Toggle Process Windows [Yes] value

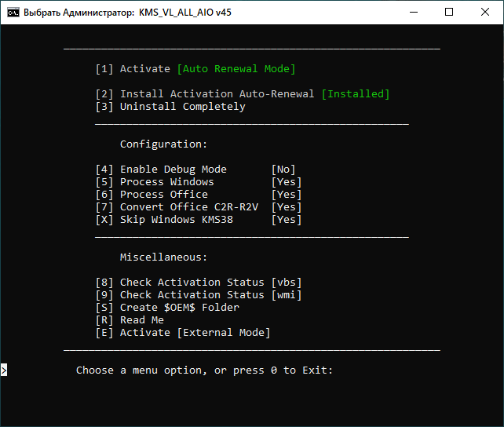(x=286, y=182)
